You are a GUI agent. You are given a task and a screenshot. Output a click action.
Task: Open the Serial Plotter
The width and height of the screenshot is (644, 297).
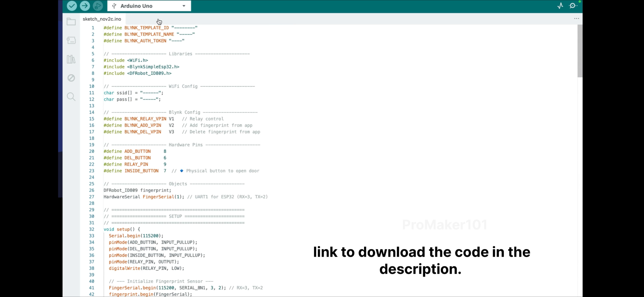(x=560, y=6)
